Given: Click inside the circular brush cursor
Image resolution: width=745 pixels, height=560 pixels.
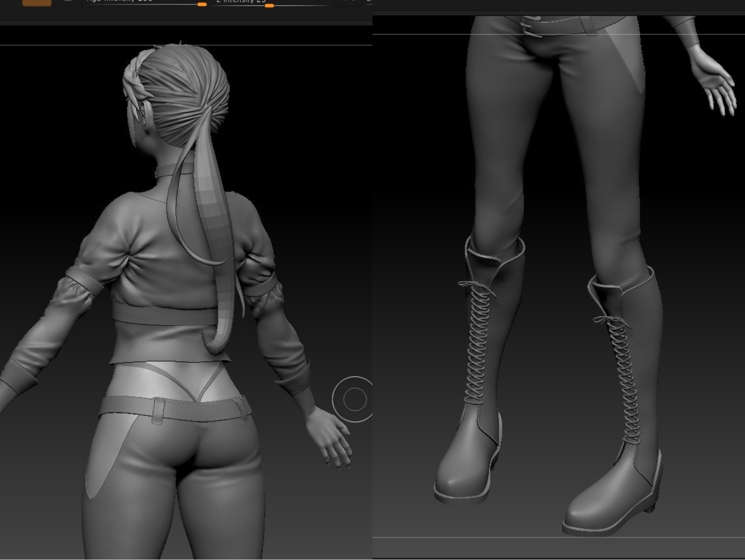Looking at the screenshot, I should tap(355, 399).
